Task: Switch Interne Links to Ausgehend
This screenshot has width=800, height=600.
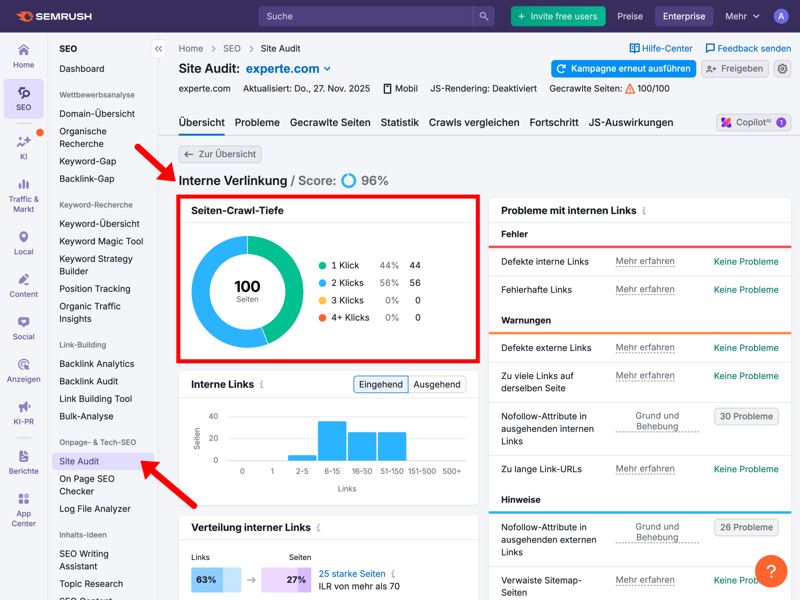Action: (x=437, y=384)
